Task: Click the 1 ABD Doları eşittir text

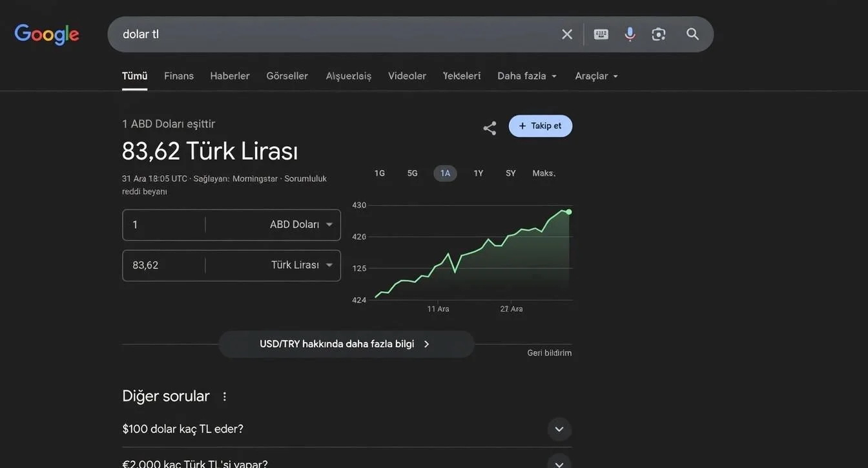Action: tap(169, 124)
